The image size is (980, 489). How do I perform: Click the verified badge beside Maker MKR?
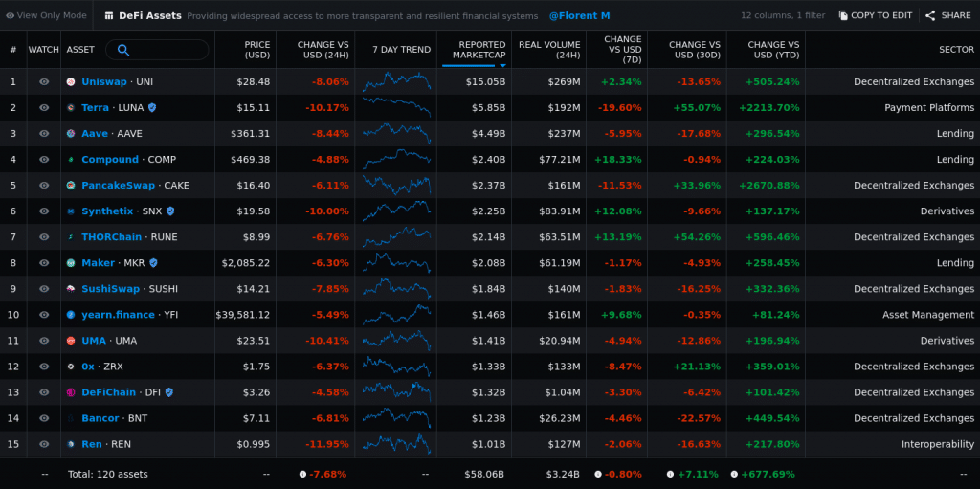coord(153,263)
